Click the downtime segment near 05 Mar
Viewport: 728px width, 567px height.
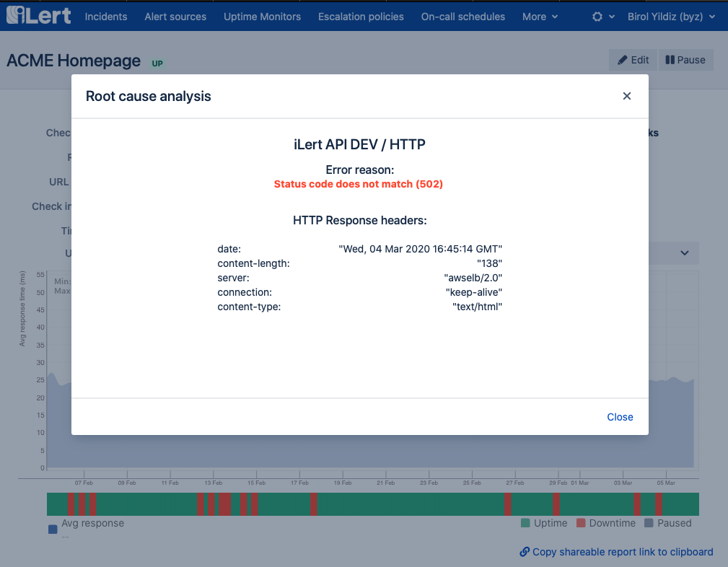coord(658,504)
